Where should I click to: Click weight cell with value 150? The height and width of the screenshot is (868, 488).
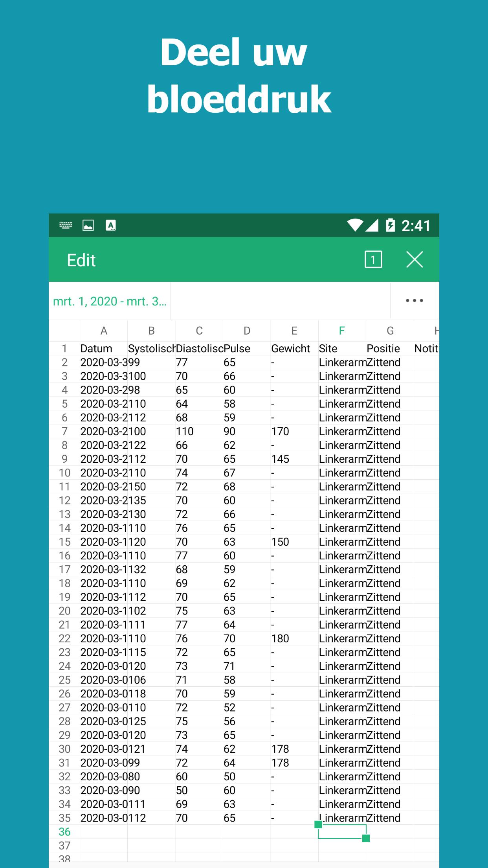point(294,542)
